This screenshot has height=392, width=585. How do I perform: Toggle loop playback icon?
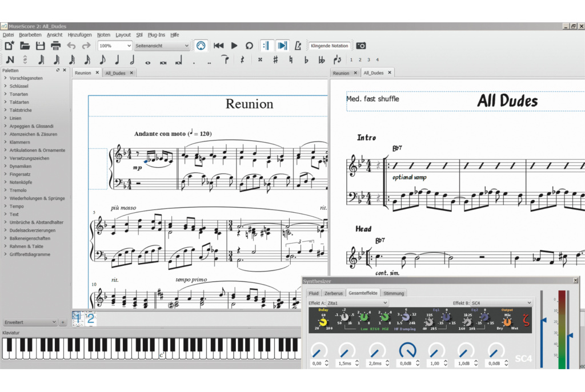pyautogui.click(x=249, y=46)
